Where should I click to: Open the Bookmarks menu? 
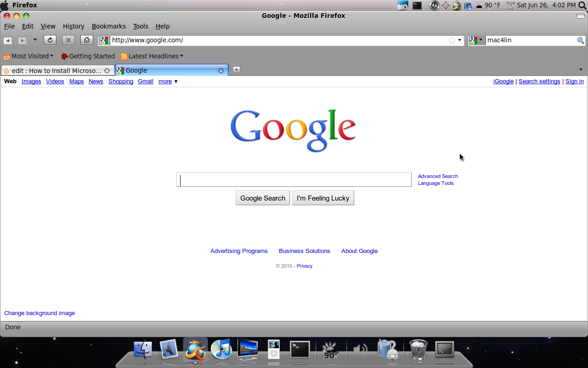(108, 26)
